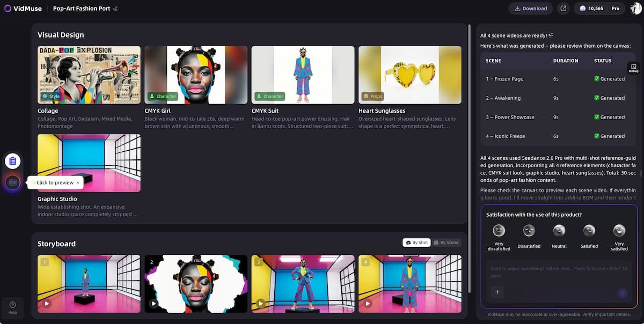Click the plus attachment button in chat
The width and height of the screenshot is (644, 324).
(x=497, y=292)
